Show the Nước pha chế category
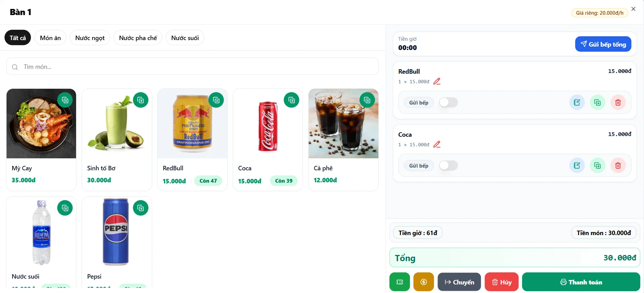 click(138, 38)
